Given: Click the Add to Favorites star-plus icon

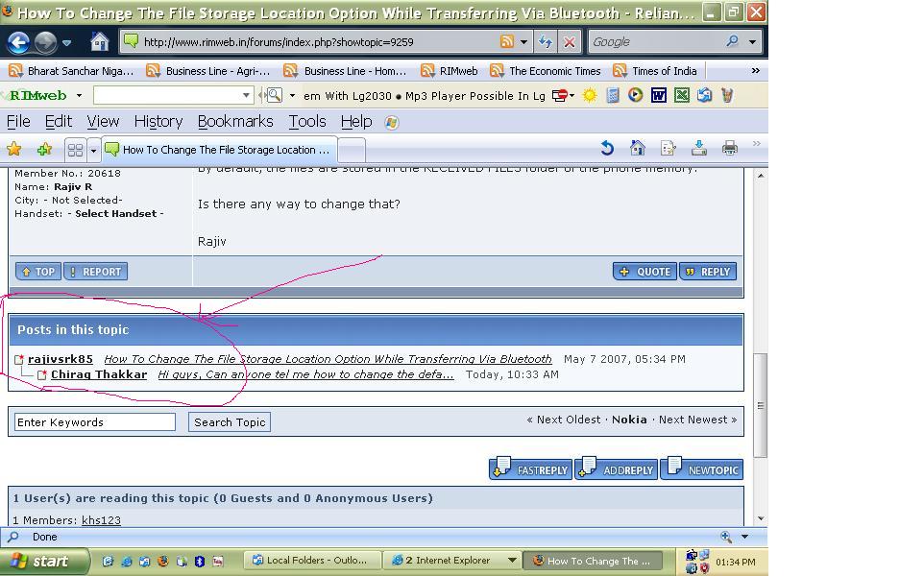Looking at the screenshot, I should (x=44, y=149).
